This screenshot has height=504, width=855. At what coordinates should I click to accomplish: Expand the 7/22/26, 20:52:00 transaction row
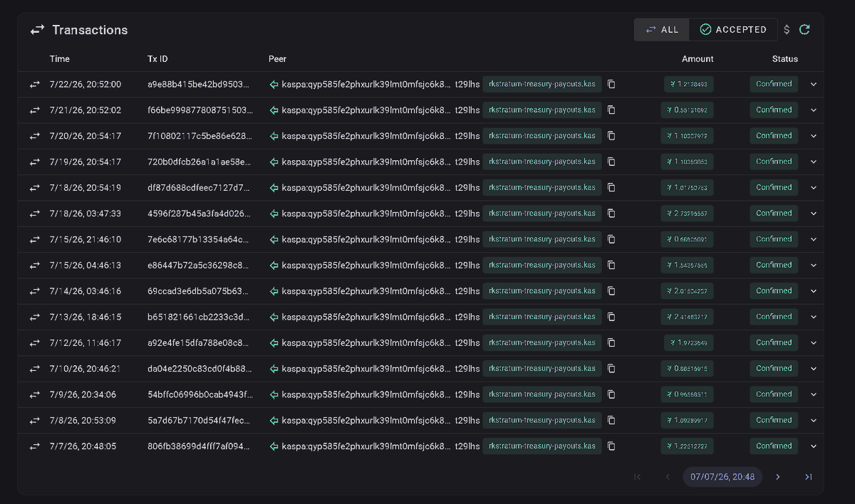[814, 84]
